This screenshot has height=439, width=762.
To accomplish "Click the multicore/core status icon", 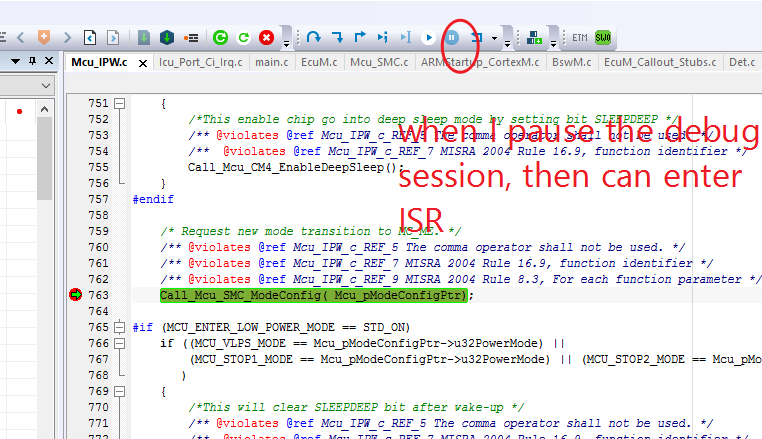I will (x=534, y=37).
